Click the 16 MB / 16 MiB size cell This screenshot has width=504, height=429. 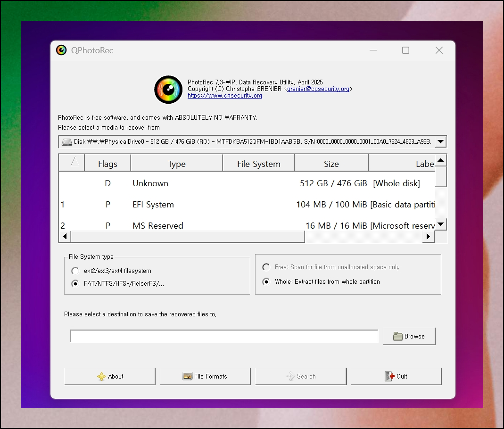tap(336, 226)
